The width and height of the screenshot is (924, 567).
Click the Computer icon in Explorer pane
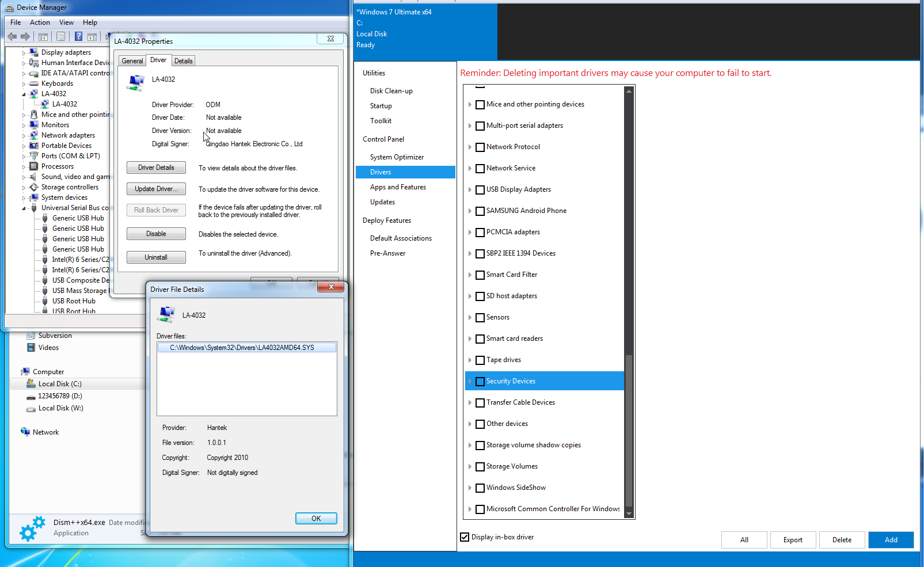coord(25,372)
